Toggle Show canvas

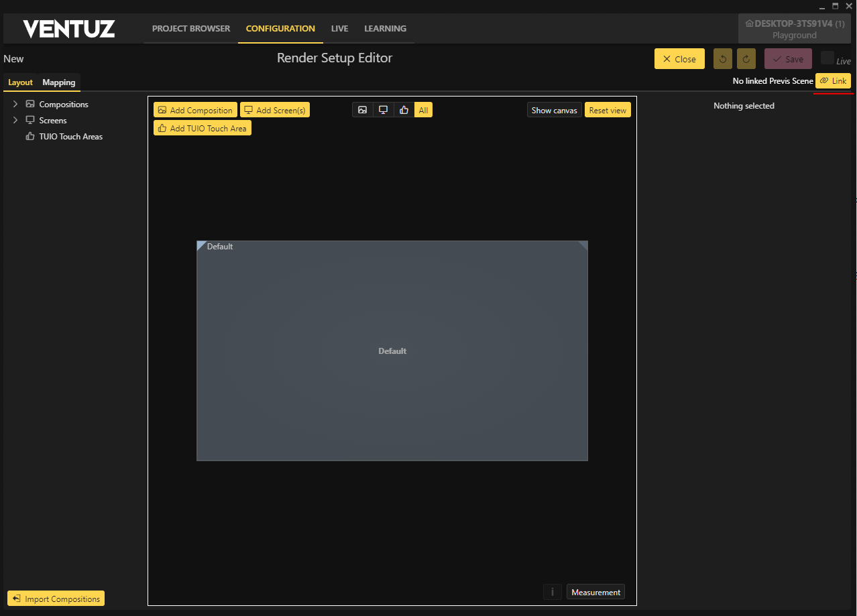coord(554,110)
